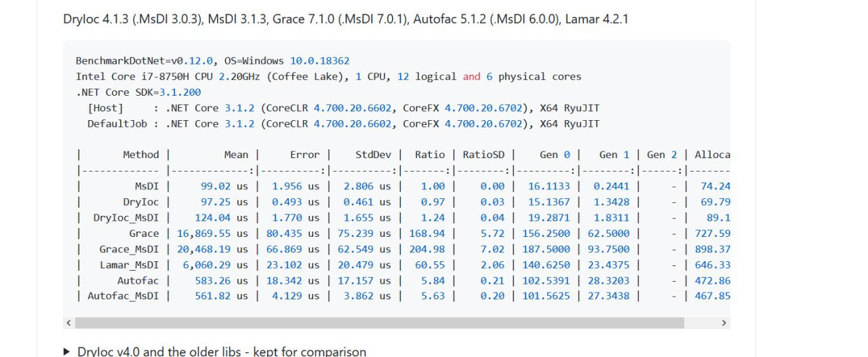Click the 'Error' column header text

[x=304, y=155]
